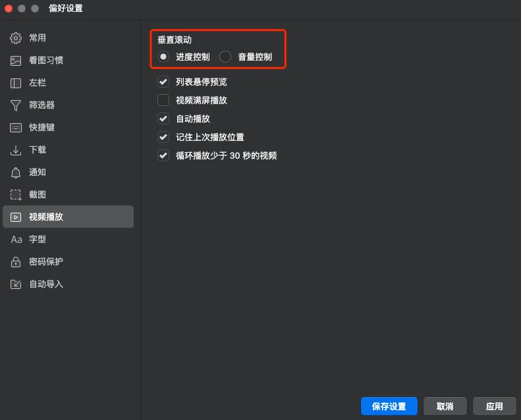Click the sidebar panel icon for 左栏

(x=16, y=83)
